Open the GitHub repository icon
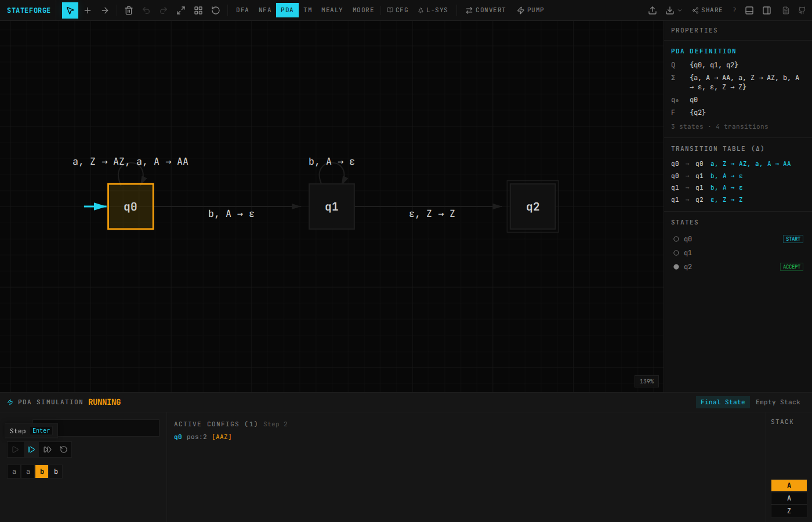This screenshot has width=812, height=522. [x=803, y=10]
